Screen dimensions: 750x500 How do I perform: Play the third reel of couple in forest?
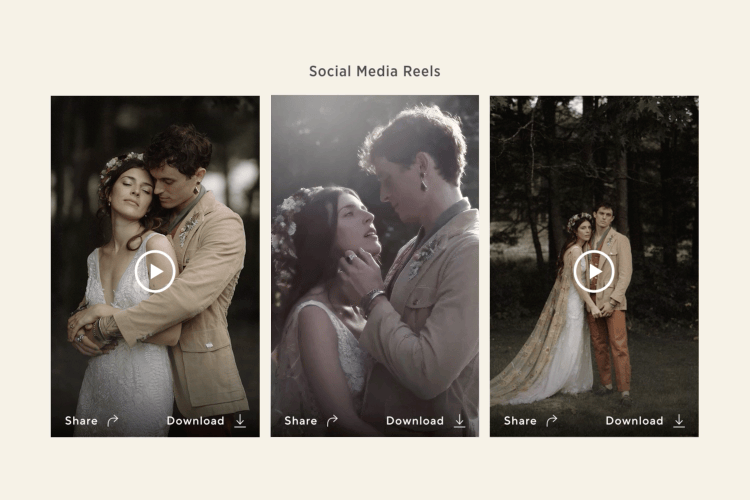594,271
